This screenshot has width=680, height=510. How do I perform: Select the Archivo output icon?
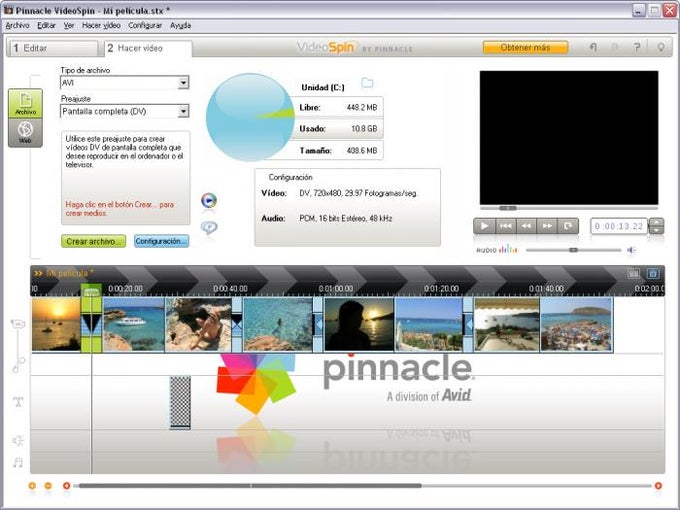(25, 103)
